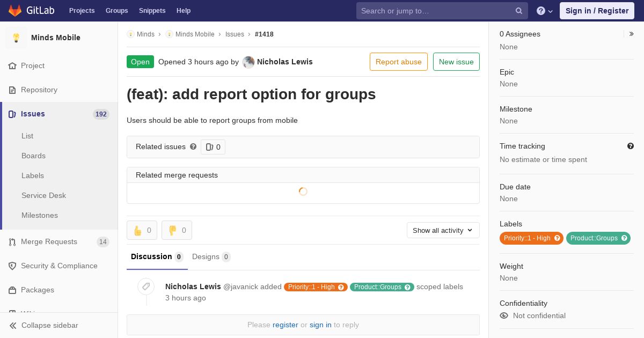Open the help question-mark menu in navbar
This screenshot has height=338, width=644.
545,11
